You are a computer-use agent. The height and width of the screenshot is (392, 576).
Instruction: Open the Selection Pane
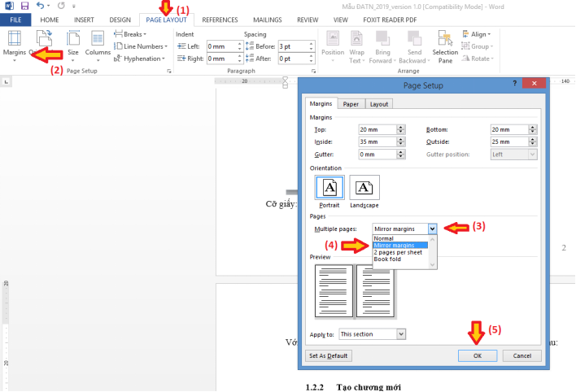(445, 46)
